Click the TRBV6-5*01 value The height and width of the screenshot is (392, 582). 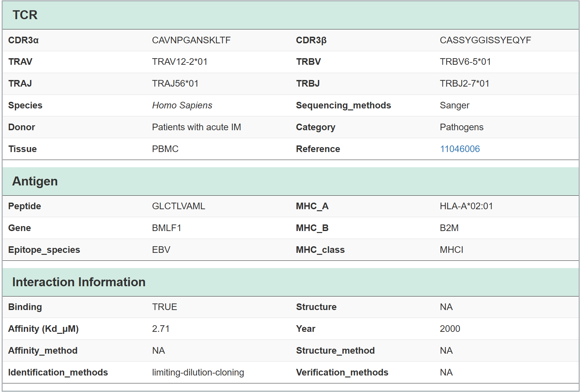[x=465, y=62]
